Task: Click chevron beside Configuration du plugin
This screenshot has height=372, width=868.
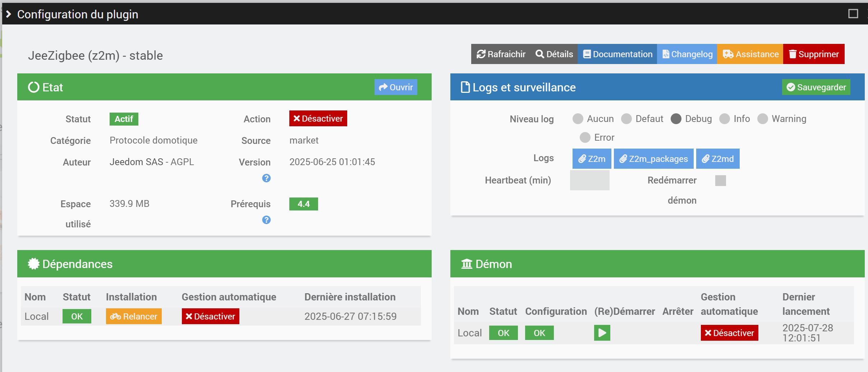Action: [9, 14]
